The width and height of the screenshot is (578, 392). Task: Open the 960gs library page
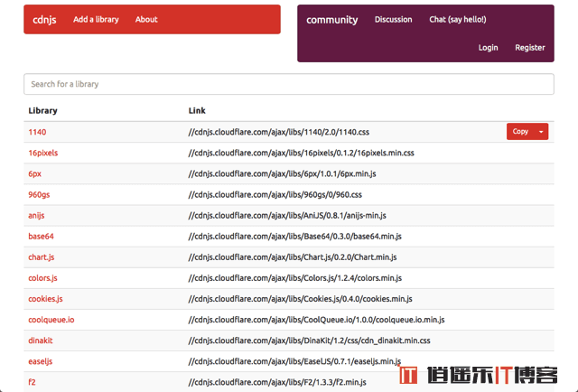[x=39, y=195]
